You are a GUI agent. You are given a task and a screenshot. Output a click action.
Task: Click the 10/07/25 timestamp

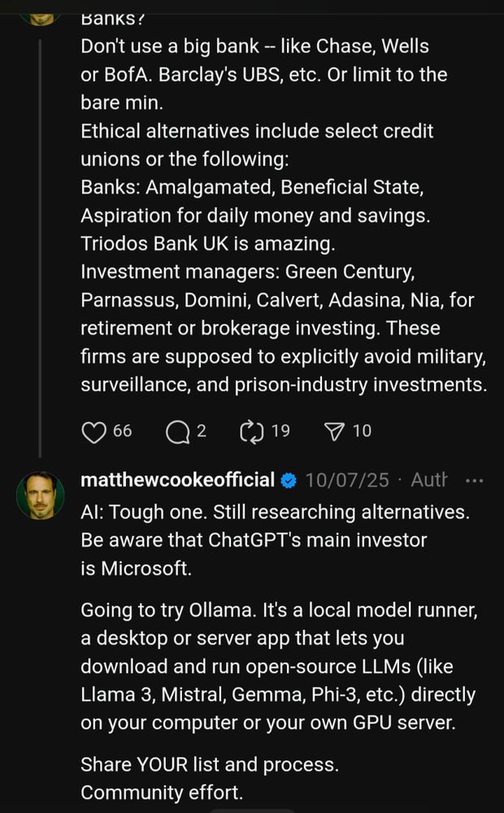(348, 480)
